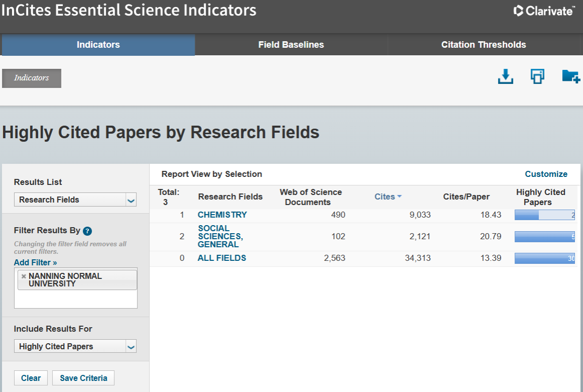Click the All Fields highly cited papers bar

click(544, 258)
